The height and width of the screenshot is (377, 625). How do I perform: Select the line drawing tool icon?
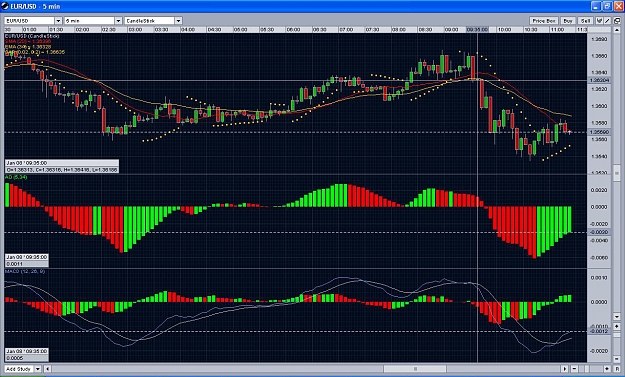[x=607, y=21]
